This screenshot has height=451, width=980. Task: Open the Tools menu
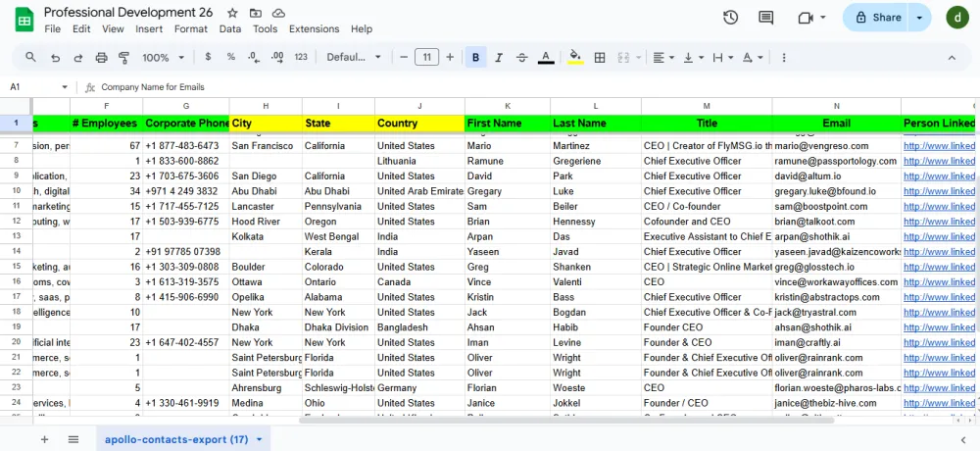click(x=265, y=28)
